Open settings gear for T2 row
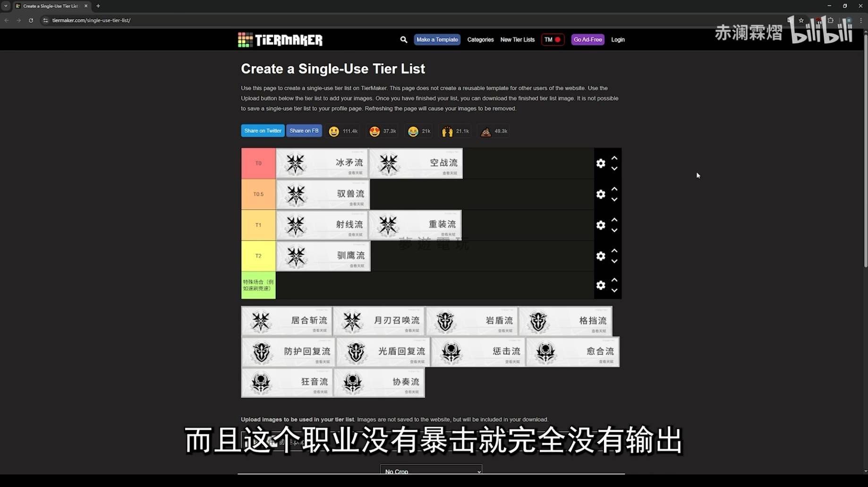The height and width of the screenshot is (487, 868). point(600,256)
